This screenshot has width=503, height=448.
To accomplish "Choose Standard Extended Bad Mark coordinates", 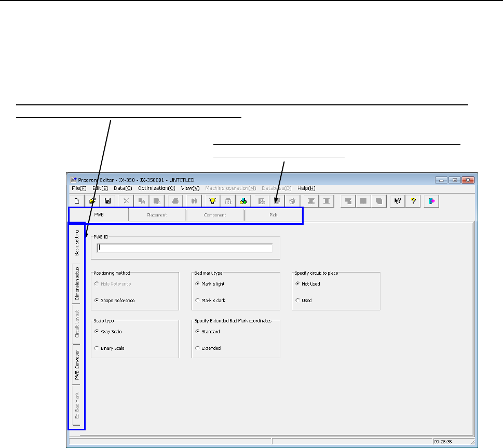I will (208, 332).
